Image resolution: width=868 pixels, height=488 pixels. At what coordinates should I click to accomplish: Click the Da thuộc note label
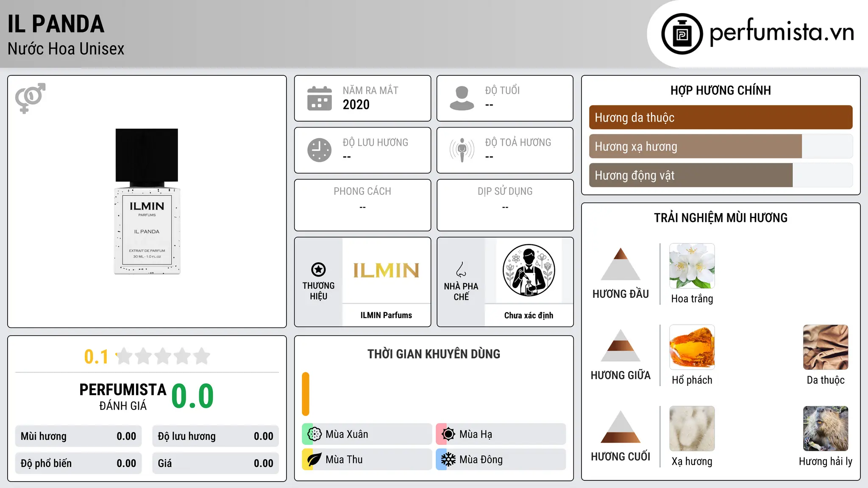coord(826,380)
